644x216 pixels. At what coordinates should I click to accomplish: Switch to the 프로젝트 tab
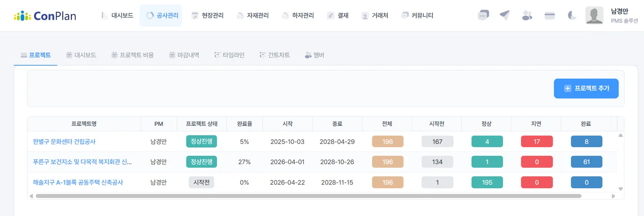point(36,55)
